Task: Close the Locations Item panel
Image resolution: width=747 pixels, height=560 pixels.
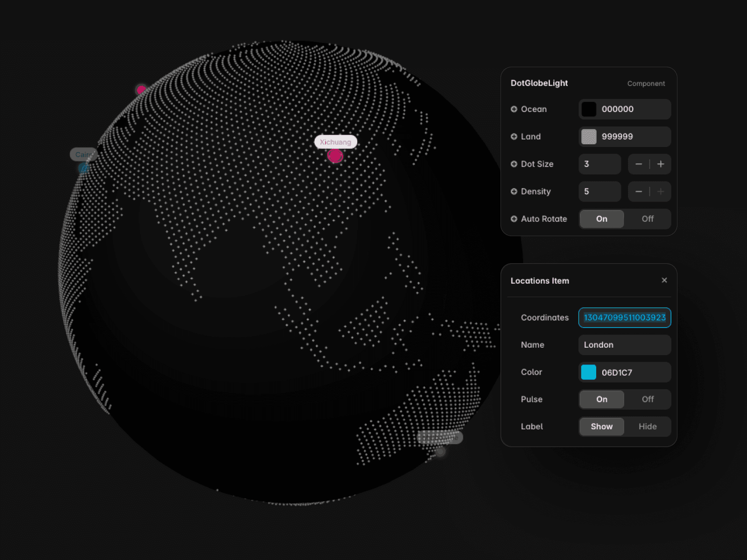Action: click(664, 280)
